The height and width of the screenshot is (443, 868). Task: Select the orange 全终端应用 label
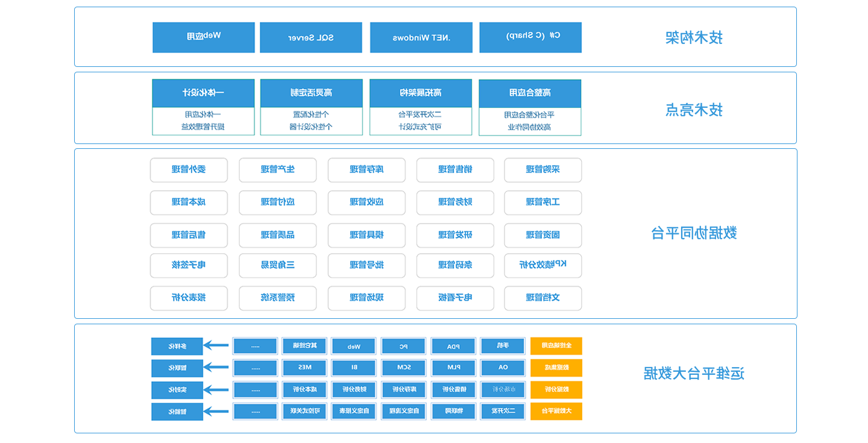[556, 346]
